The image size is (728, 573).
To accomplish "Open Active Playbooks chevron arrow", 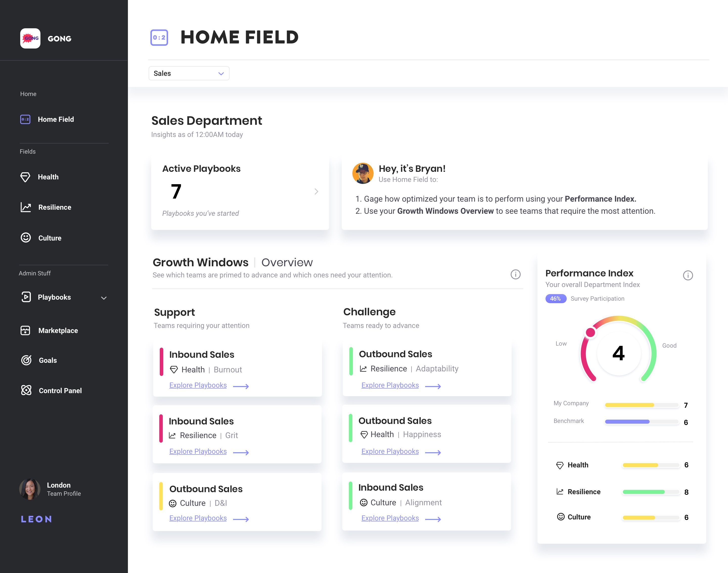I will point(316,192).
